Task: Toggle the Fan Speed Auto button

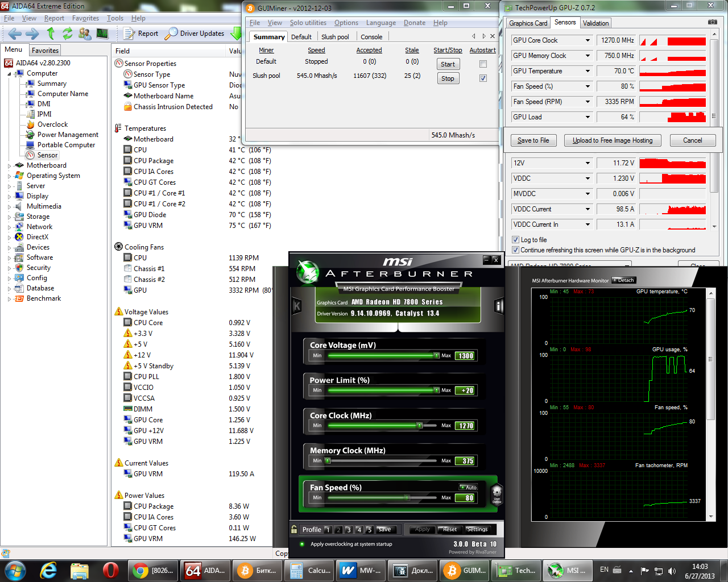Action: coord(469,487)
